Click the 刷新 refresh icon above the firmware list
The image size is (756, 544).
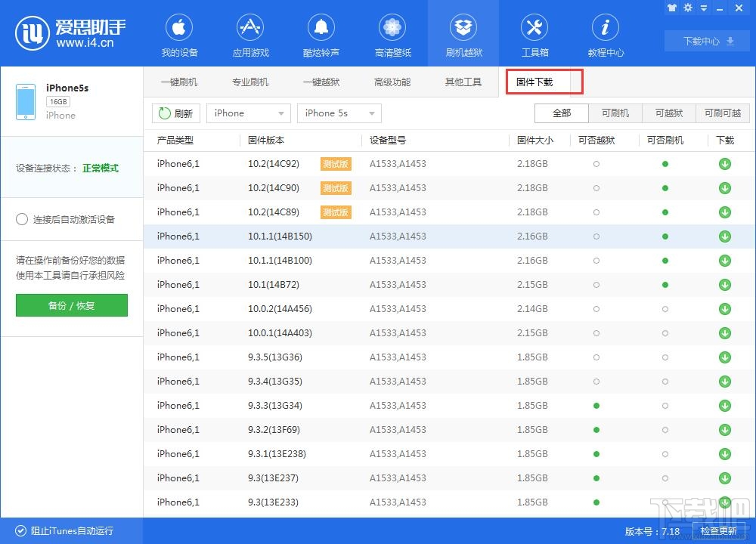(176, 113)
